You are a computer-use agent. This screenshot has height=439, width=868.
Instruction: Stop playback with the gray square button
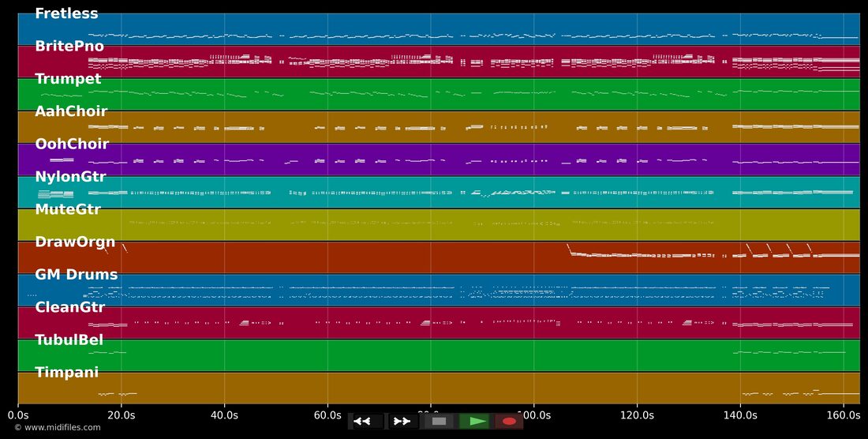pos(439,422)
